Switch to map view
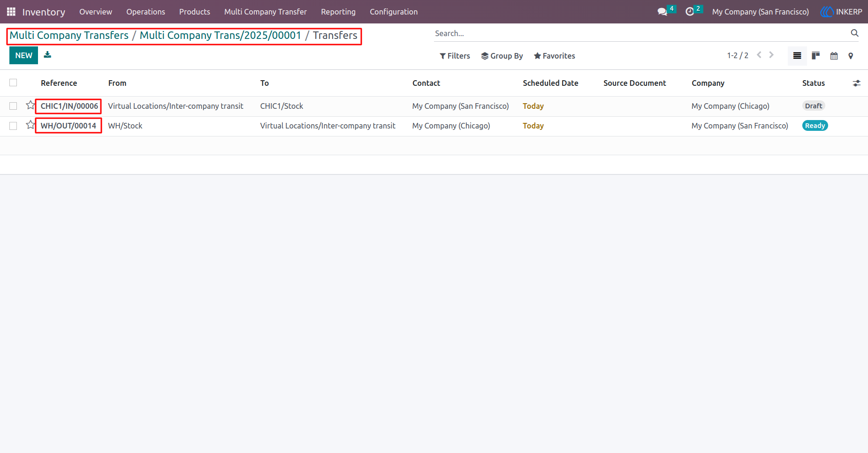Image resolution: width=868 pixels, height=453 pixels. click(851, 56)
